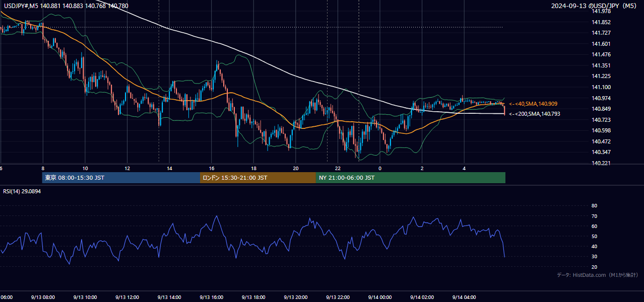Click price level 140.598 on axis
644x302 pixels.
(x=601, y=130)
